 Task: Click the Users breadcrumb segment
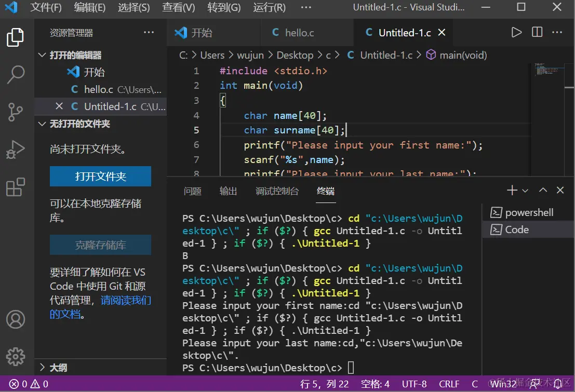click(x=212, y=55)
